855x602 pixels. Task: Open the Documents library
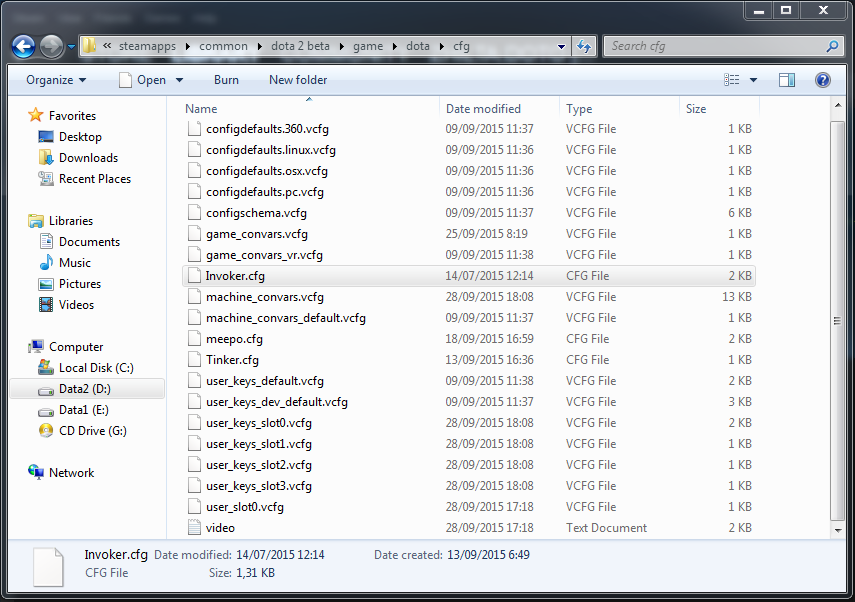[89, 242]
